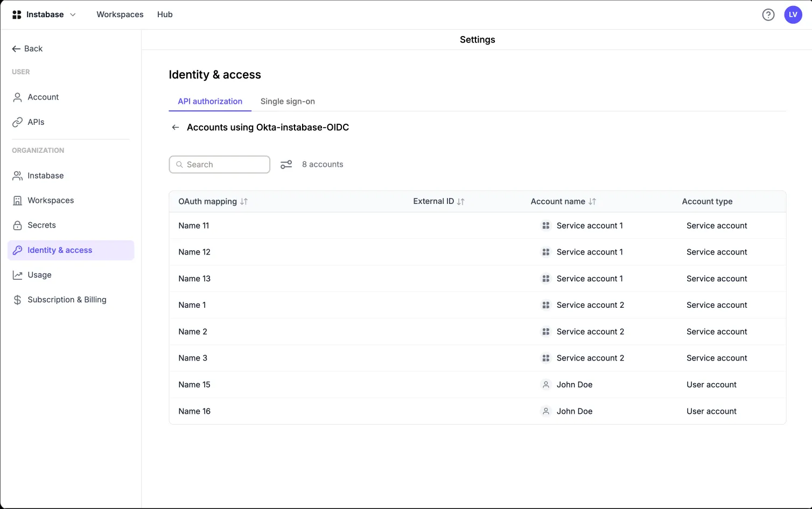Select the Name 13 row
Viewport: 812px width, 509px height.
click(478, 279)
